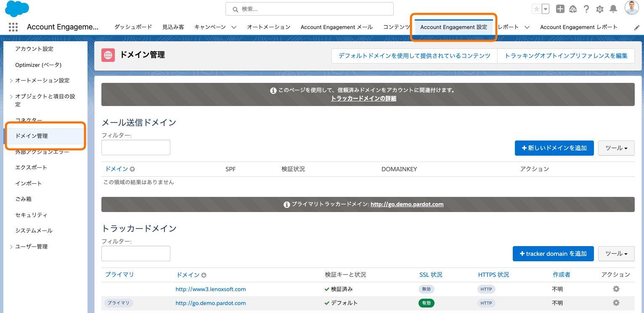Image resolution: width=644 pixels, height=313 pixels.
Task: Click the プライマリ badge in table row
Action: 119,303
